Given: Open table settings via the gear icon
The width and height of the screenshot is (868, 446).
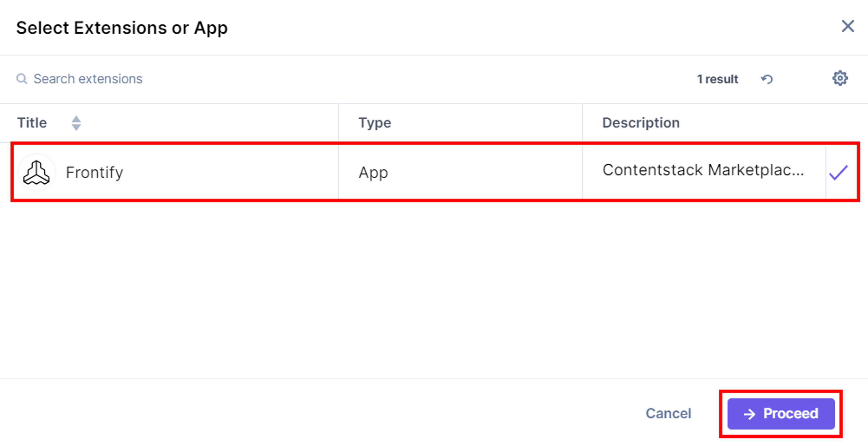Looking at the screenshot, I should [x=840, y=78].
